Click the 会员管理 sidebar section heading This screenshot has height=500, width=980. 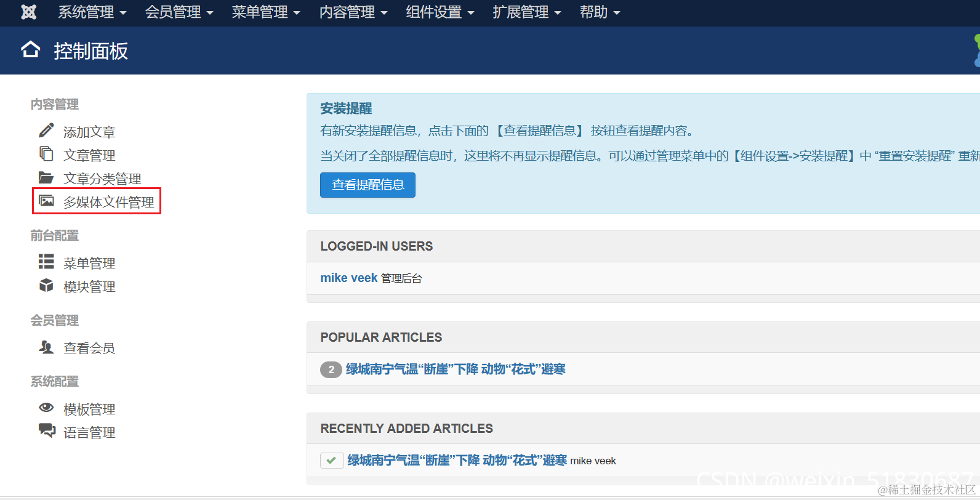point(55,320)
